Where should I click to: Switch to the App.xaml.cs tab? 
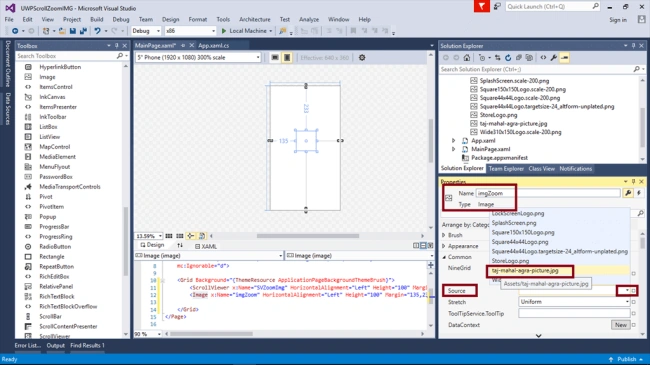[213, 46]
